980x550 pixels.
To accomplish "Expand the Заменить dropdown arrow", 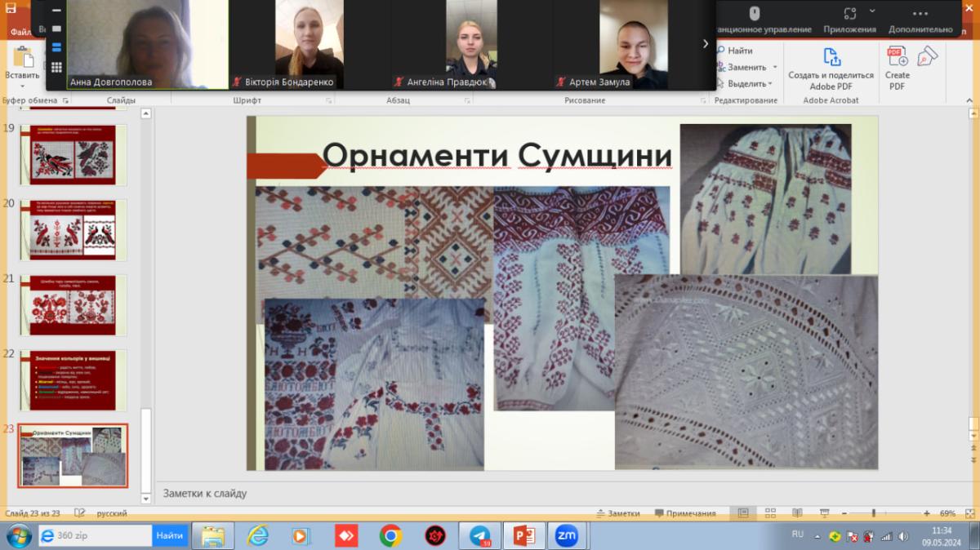I will [775, 68].
